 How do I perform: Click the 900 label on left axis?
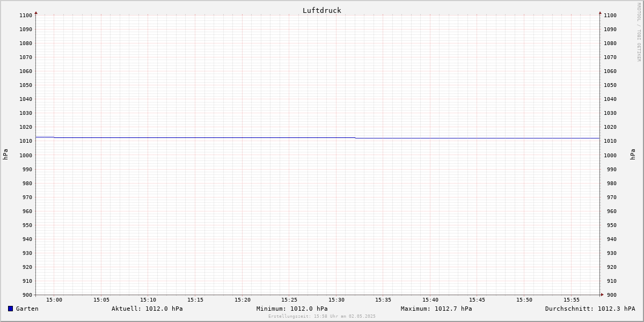coord(27,295)
